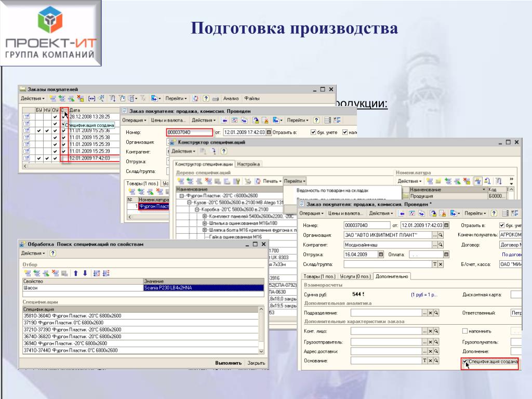Open calendar next to order date 12.01.2009 in front window

pyautogui.click(x=446, y=225)
